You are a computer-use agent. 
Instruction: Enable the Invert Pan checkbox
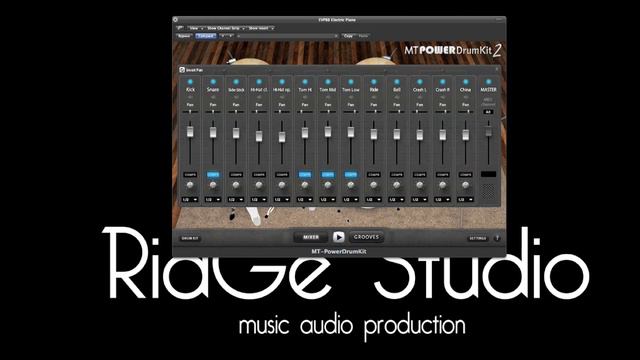click(182, 70)
